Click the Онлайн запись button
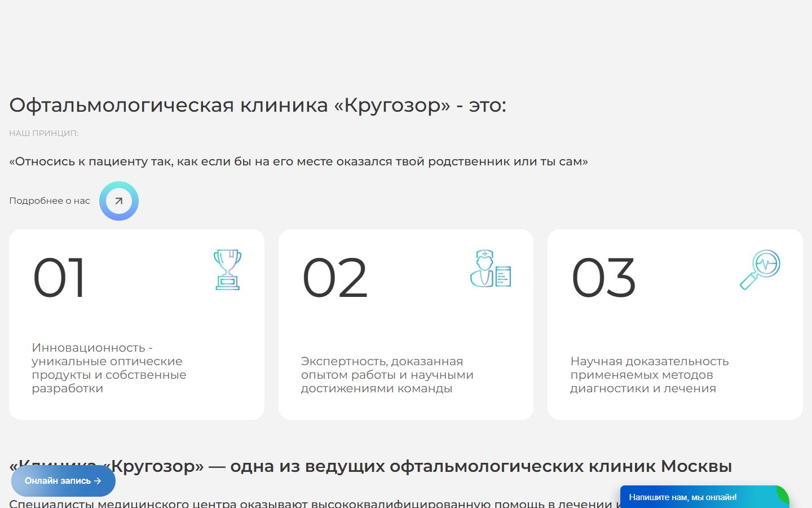Screen dimensions: 812x508 point(63,481)
